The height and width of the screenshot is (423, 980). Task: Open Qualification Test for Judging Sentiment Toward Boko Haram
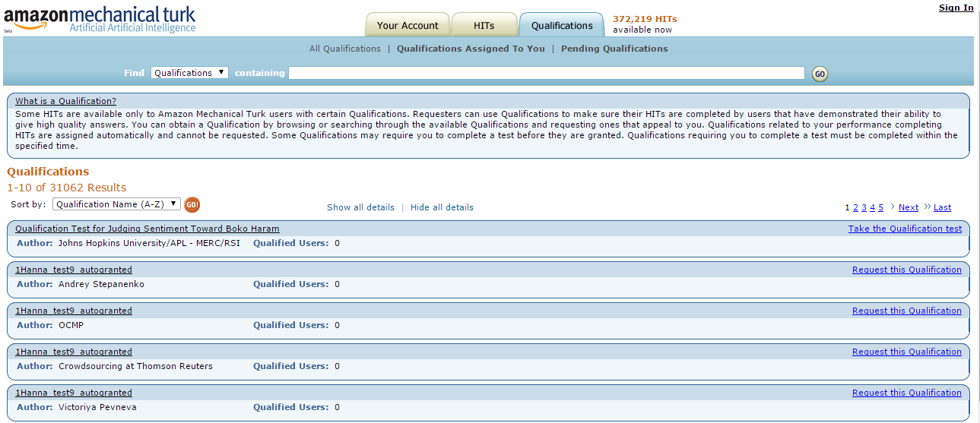point(147,229)
